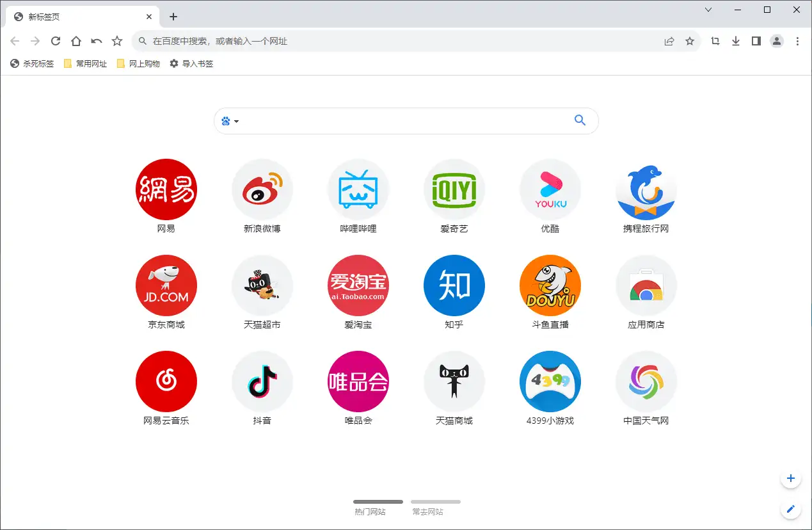Click the address bar input field
Viewport: 812px width, 530px height.
[x=384, y=40]
